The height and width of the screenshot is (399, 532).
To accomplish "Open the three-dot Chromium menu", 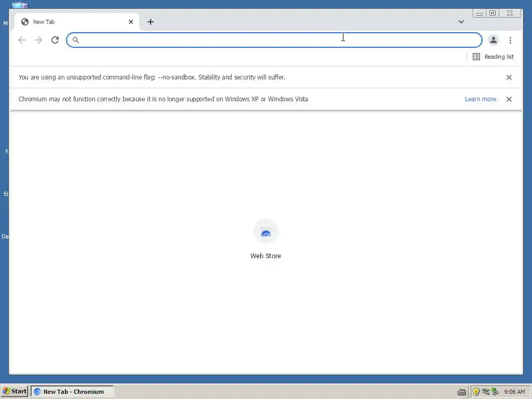I will tap(510, 40).
